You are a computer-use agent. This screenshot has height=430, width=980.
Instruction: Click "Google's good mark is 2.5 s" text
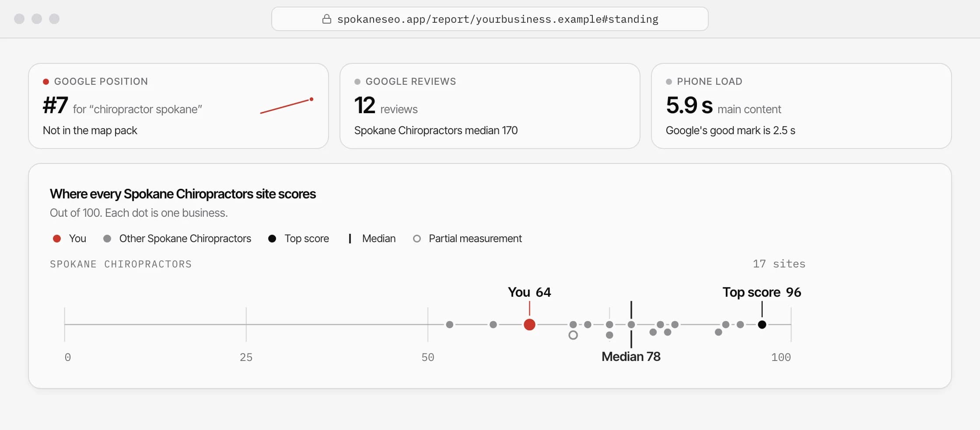pos(730,130)
